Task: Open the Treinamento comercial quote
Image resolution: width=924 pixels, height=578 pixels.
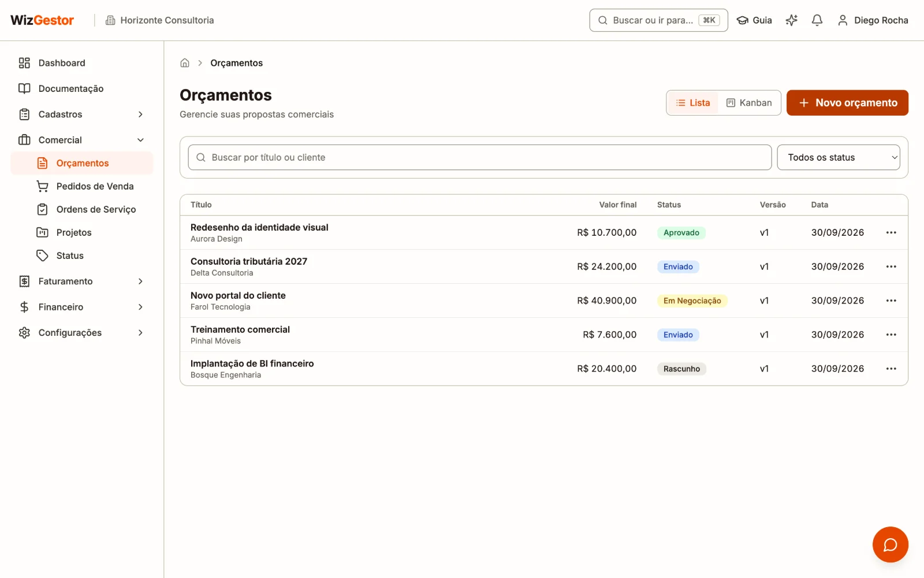Action: (x=240, y=329)
